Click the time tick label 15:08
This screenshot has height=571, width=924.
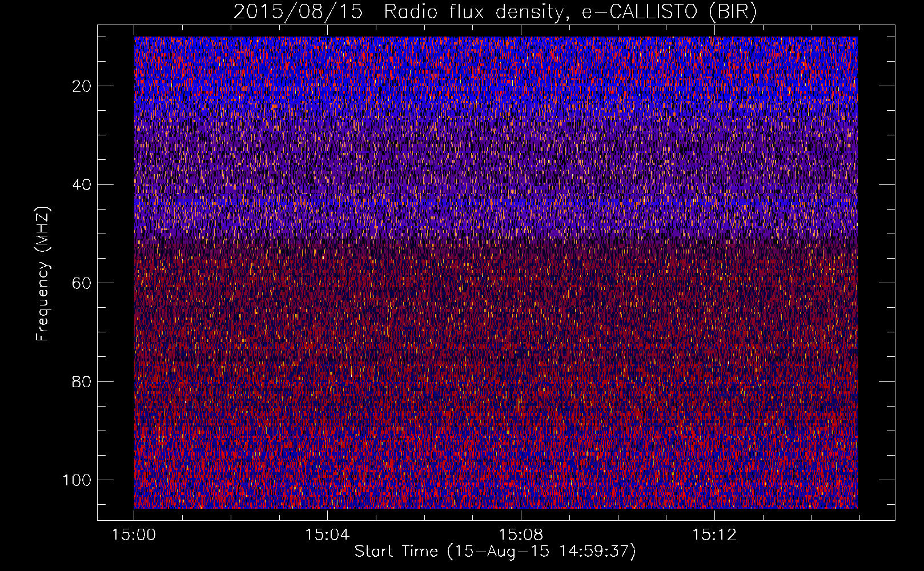tap(521, 535)
